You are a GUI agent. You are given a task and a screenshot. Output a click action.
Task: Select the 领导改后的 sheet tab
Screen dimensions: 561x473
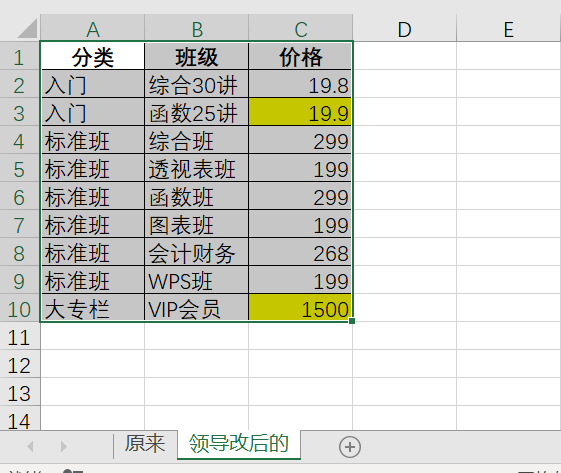pyautogui.click(x=239, y=444)
